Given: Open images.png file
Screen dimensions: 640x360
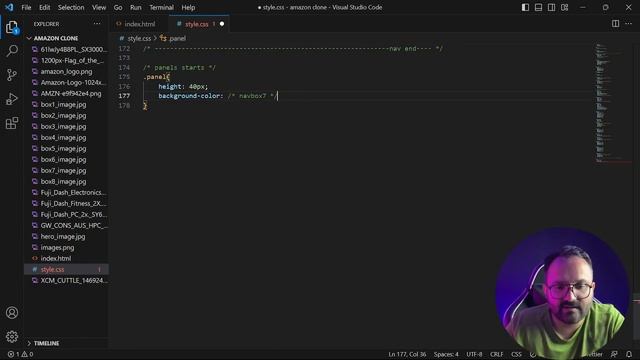Looking at the screenshot, I should pos(58,247).
